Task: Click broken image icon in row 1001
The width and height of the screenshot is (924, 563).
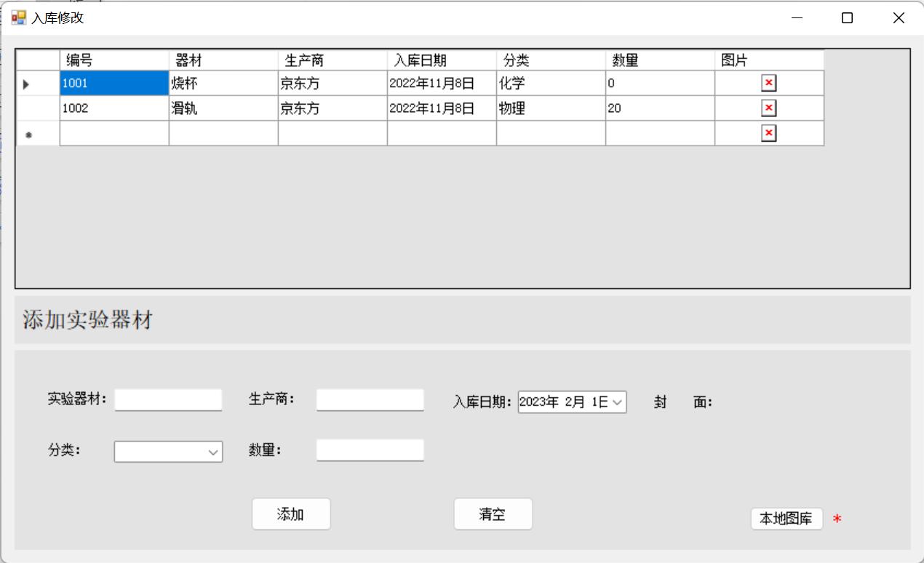Action: [x=768, y=83]
